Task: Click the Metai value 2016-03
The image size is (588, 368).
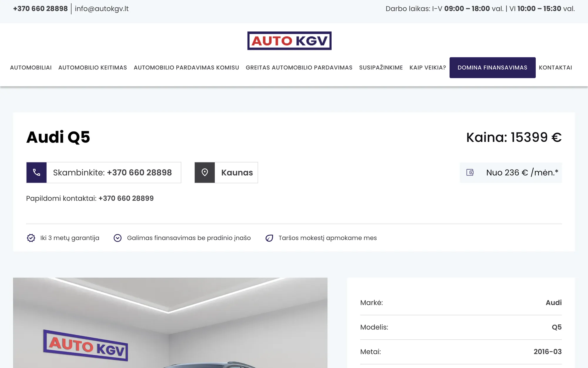Action: coord(548,352)
